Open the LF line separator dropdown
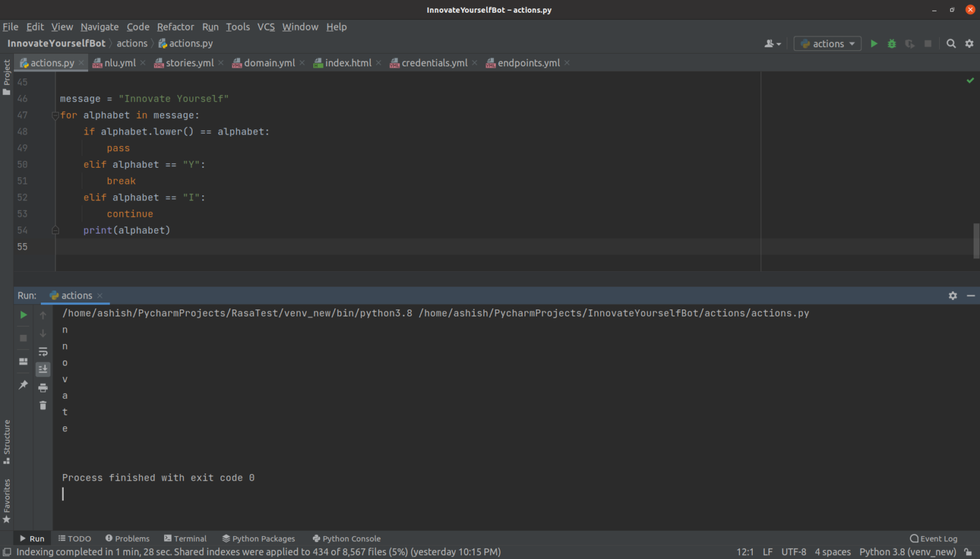 (768, 551)
